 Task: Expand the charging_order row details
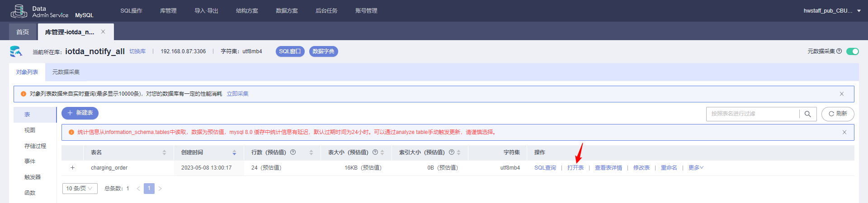pos(72,168)
